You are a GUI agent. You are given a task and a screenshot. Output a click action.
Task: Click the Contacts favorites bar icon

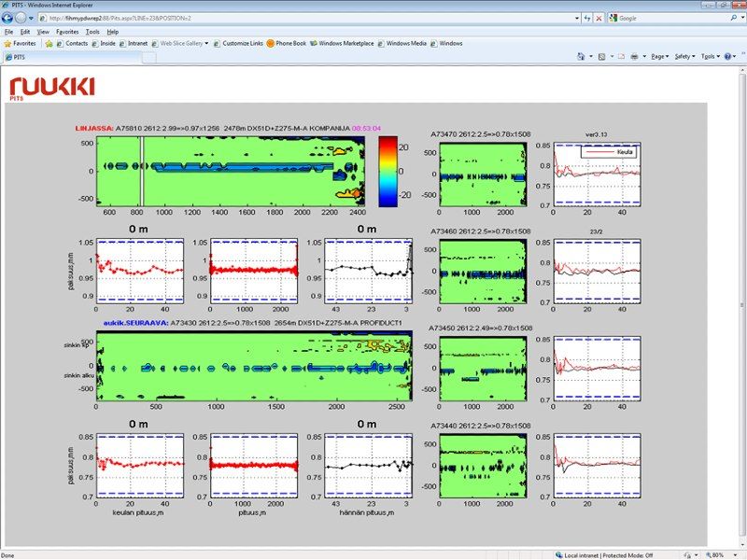75,42
